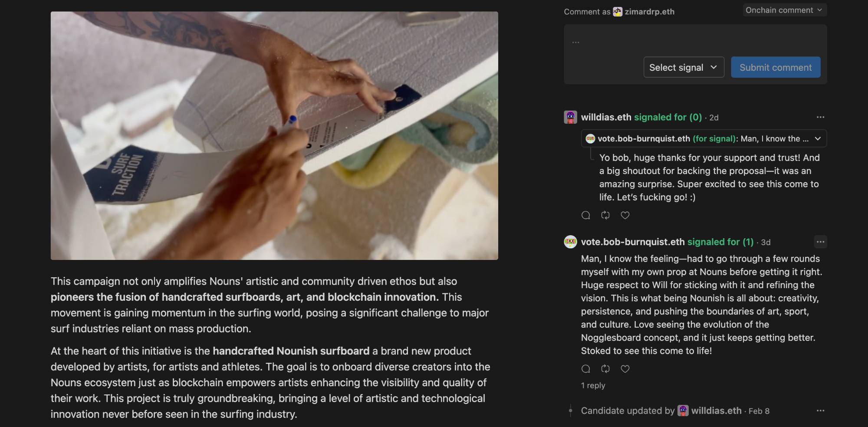Like willdias.eth's comment with the heart icon

click(625, 215)
